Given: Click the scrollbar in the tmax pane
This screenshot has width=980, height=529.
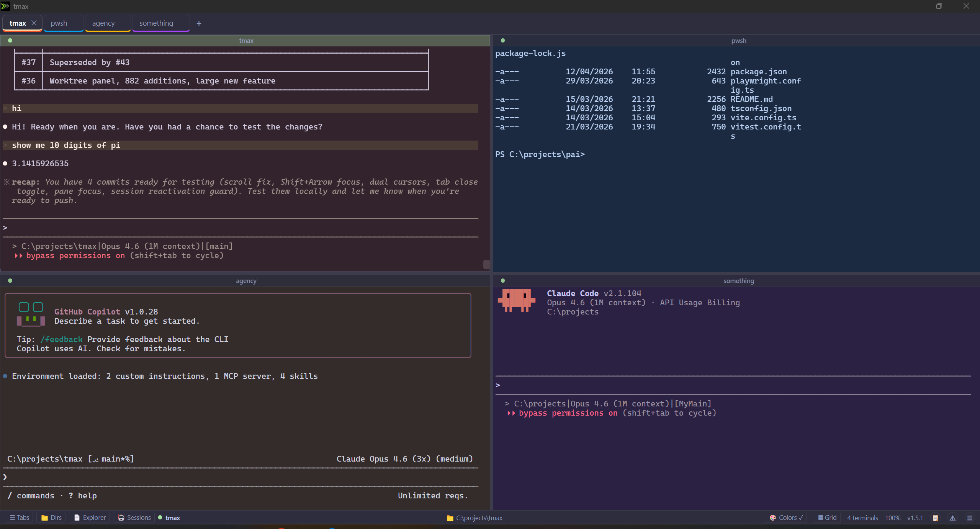Looking at the screenshot, I should pyautogui.click(x=486, y=264).
